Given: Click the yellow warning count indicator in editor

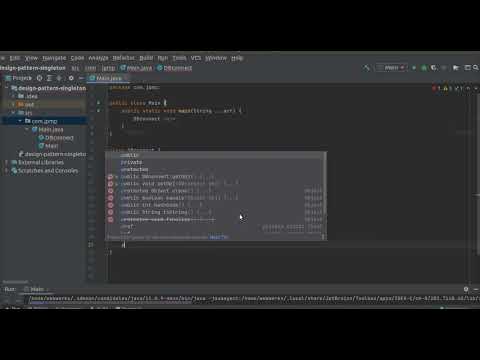Looking at the screenshot, I should [447, 88].
